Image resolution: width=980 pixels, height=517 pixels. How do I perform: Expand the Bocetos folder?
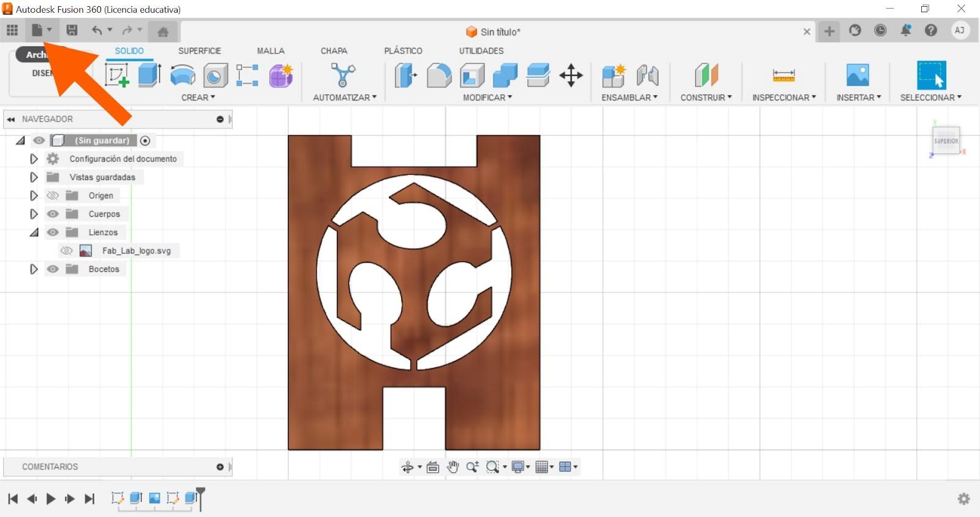34,269
